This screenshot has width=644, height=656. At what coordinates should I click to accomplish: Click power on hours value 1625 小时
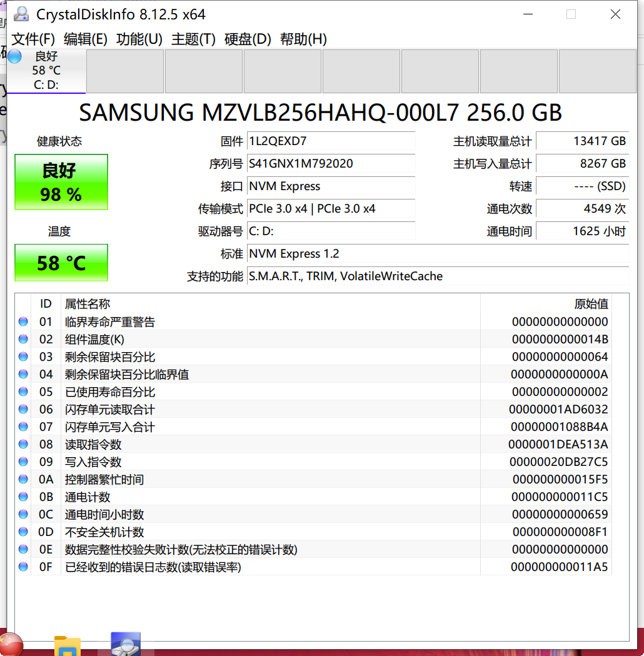(582, 231)
